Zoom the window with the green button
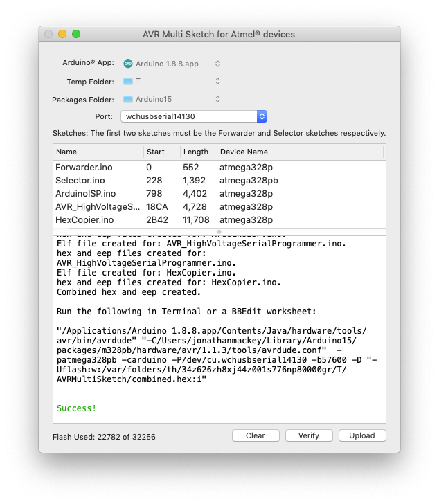 coord(76,34)
